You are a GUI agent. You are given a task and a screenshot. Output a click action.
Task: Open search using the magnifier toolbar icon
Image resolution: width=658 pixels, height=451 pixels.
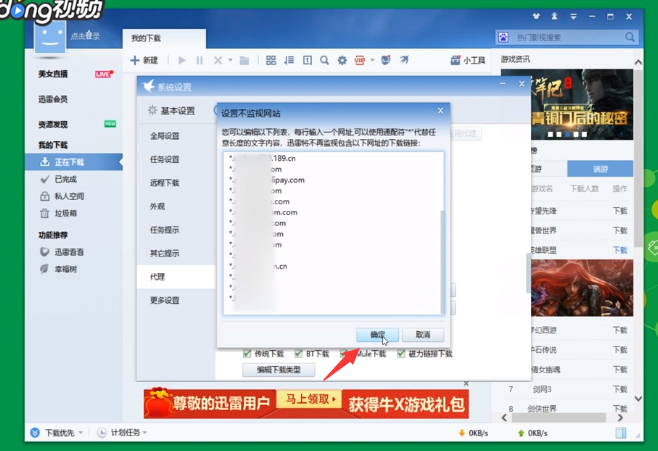pos(324,60)
